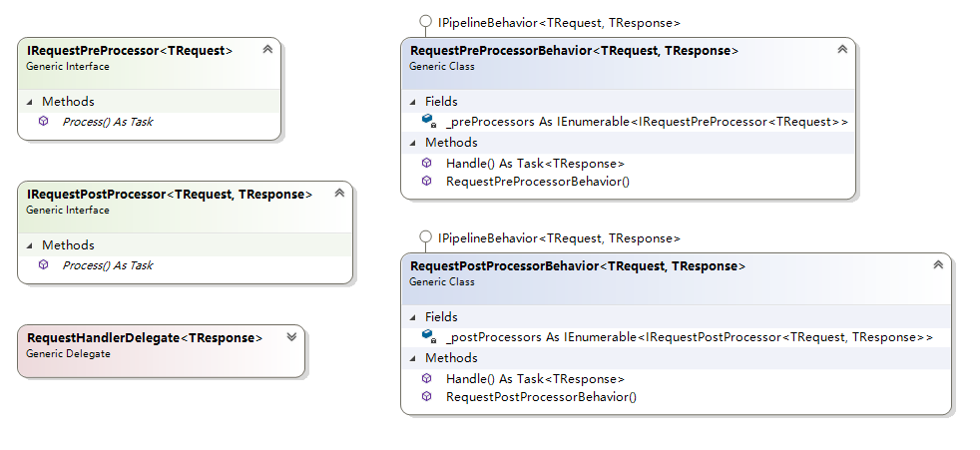Expand the RequestHandlerDelegate delegate box
The width and height of the screenshot is (980, 450).
[290, 337]
